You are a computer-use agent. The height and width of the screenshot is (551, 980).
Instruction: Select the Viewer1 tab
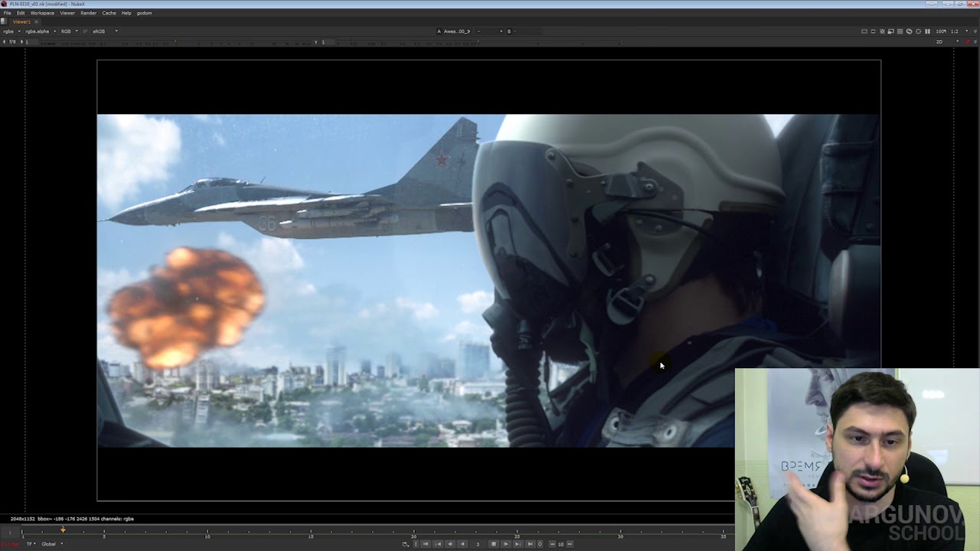tap(21, 21)
